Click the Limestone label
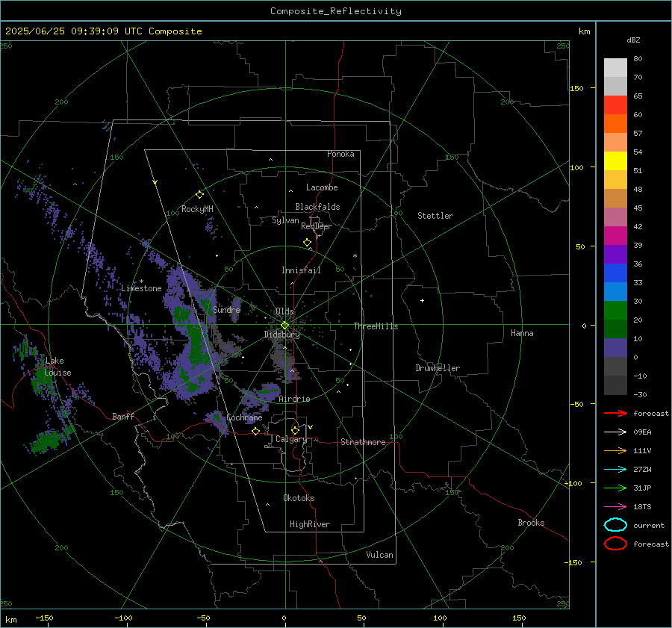 pos(141,288)
